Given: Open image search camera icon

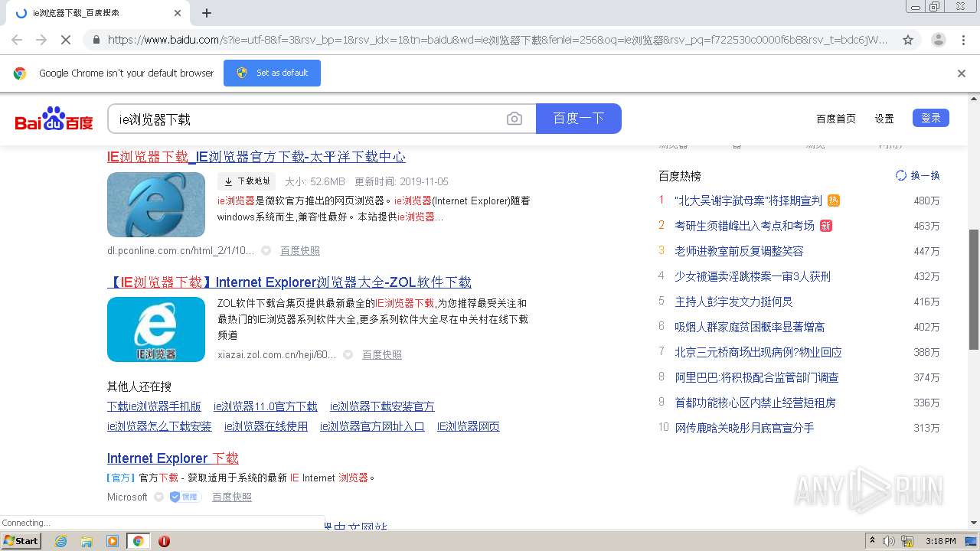Looking at the screenshot, I should (x=514, y=119).
